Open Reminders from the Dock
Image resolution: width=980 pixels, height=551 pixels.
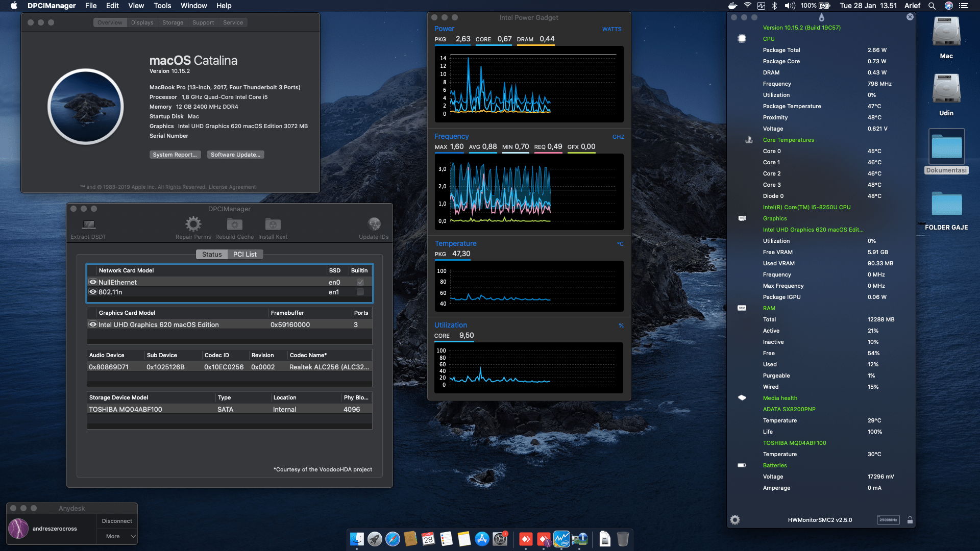[446, 539]
